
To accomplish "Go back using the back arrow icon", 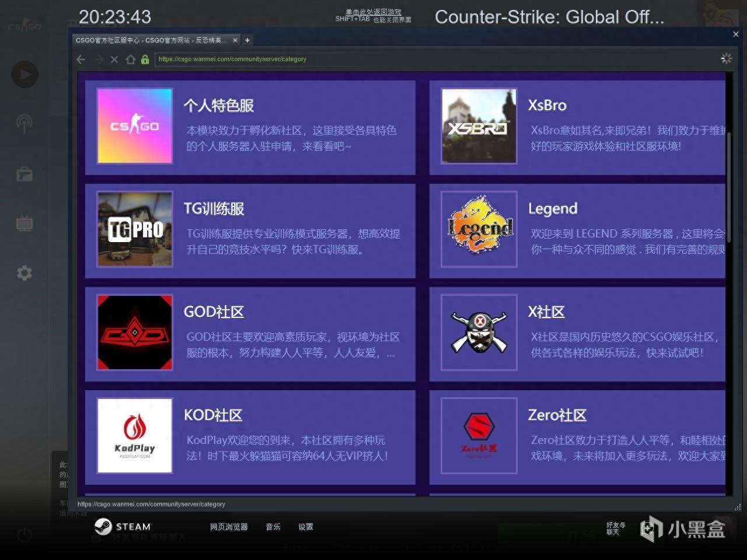I will click(81, 59).
